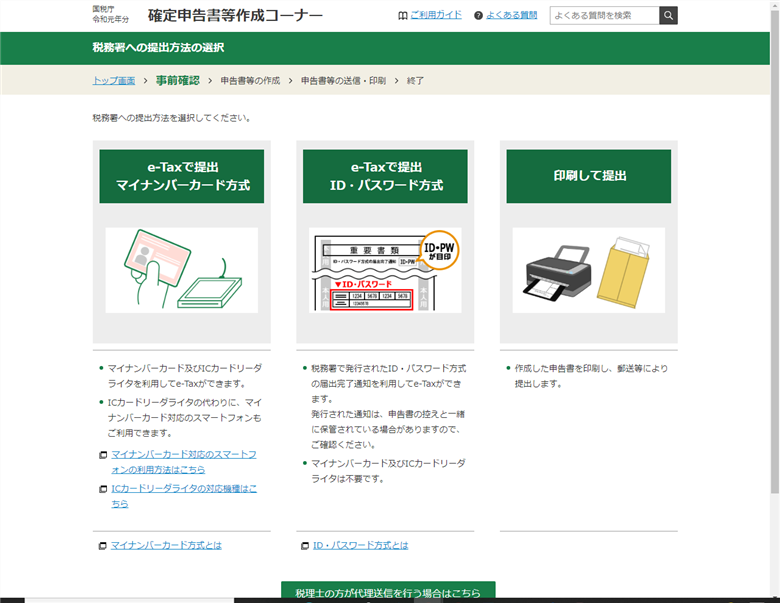
Task: Select e-Taxで提出 ID・パスワード方式 button
Action: [385, 176]
